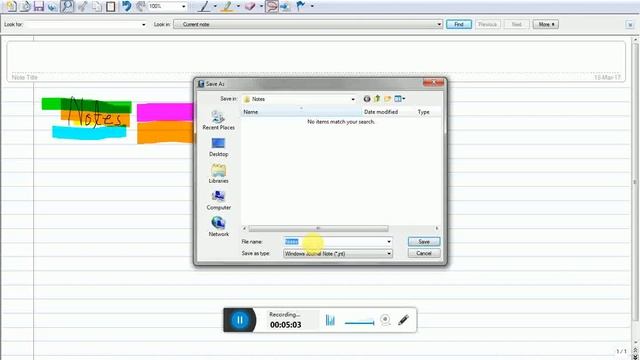Image resolution: width=640 pixels, height=360 pixels.
Task: Click the Save button in dialog
Action: pos(424,242)
